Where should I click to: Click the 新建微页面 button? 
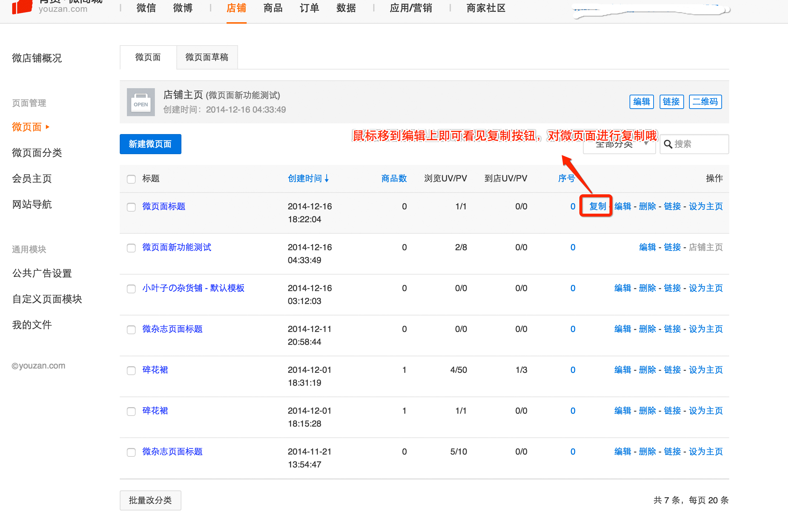click(x=151, y=144)
